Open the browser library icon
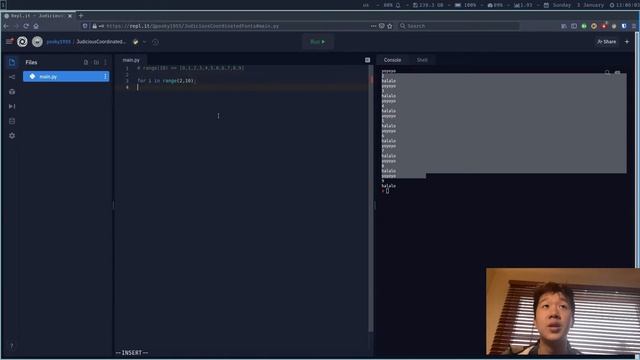The height and width of the screenshot is (360, 640). pos(564,26)
